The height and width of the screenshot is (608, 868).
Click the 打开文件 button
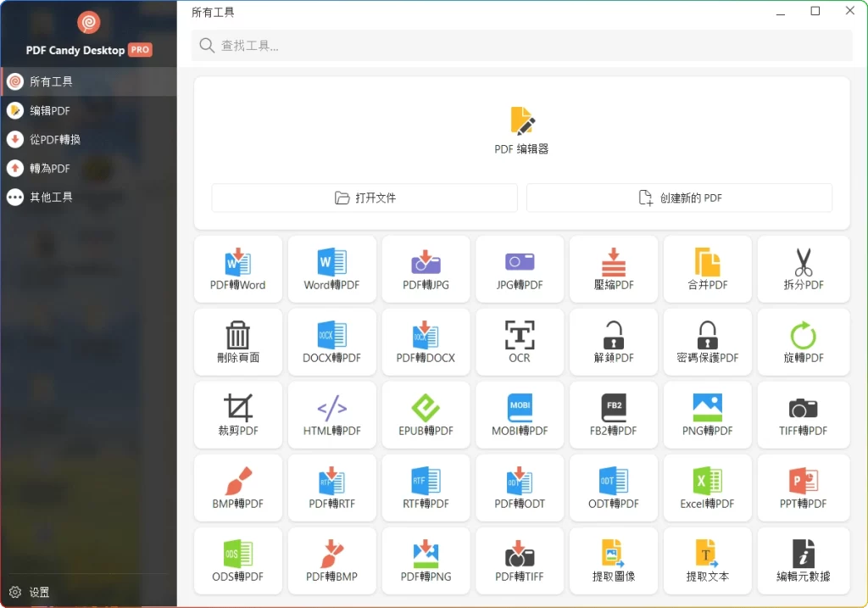point(363,198)
